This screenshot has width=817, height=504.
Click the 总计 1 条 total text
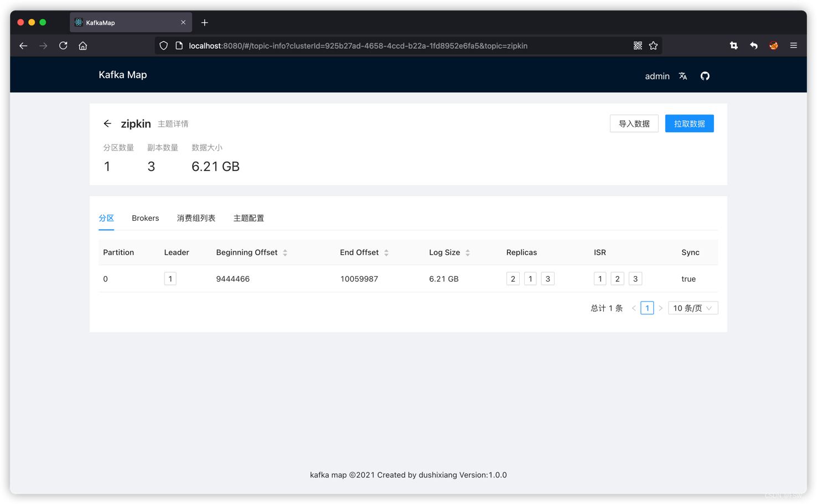[x=607, y=308]
